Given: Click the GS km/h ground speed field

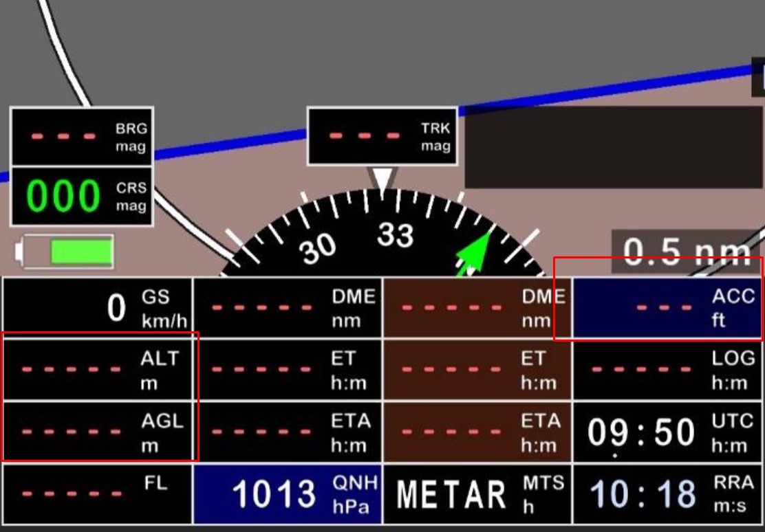Looking at the screenshot, I should [98, 308].
